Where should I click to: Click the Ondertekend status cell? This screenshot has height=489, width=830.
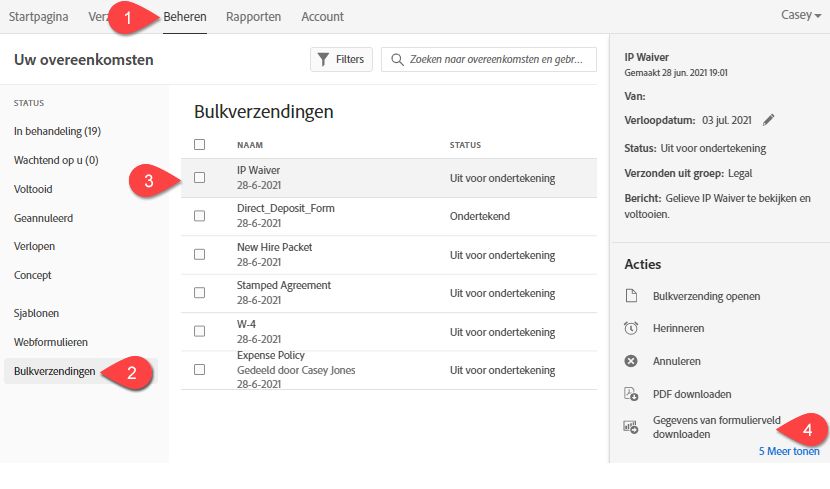click(480, 216)
